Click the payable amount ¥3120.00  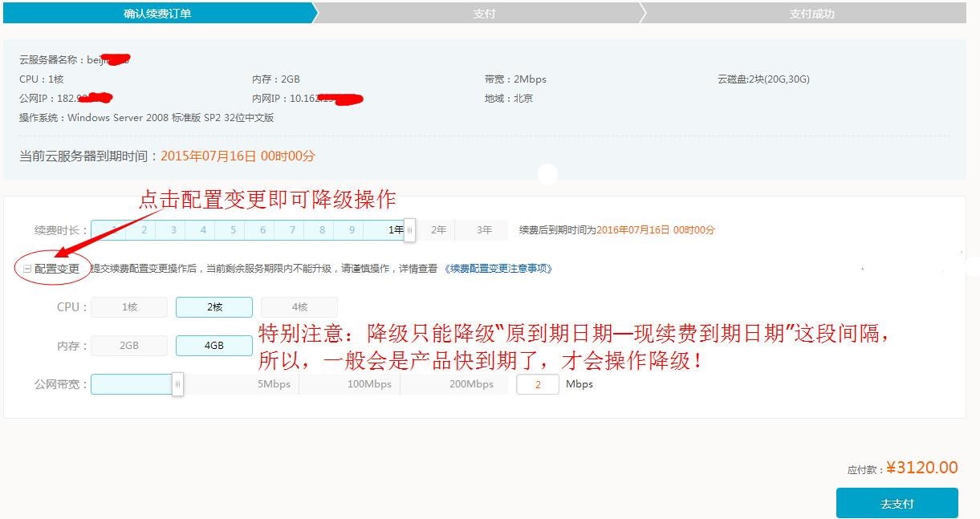coord(922,468)
